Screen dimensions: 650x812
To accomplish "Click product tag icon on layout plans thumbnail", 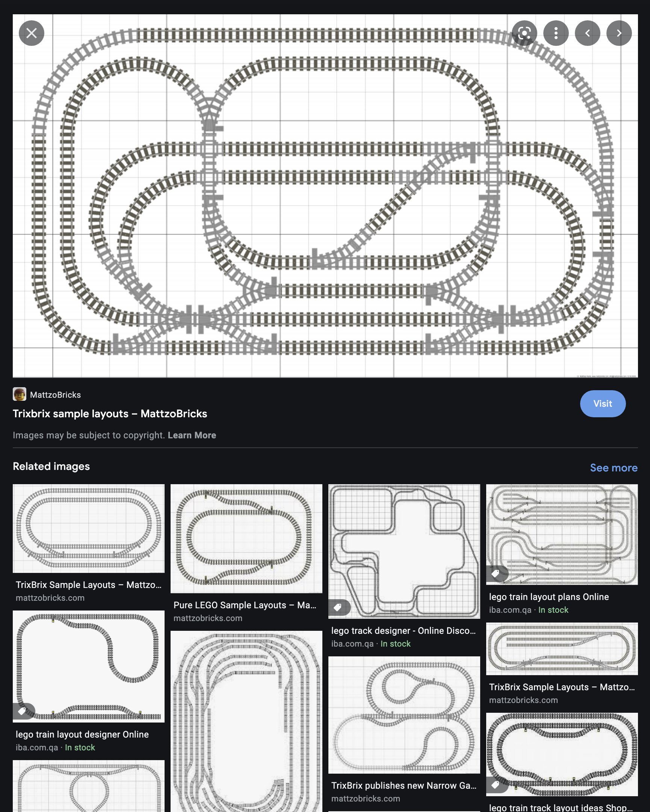I will pos(496,574).
